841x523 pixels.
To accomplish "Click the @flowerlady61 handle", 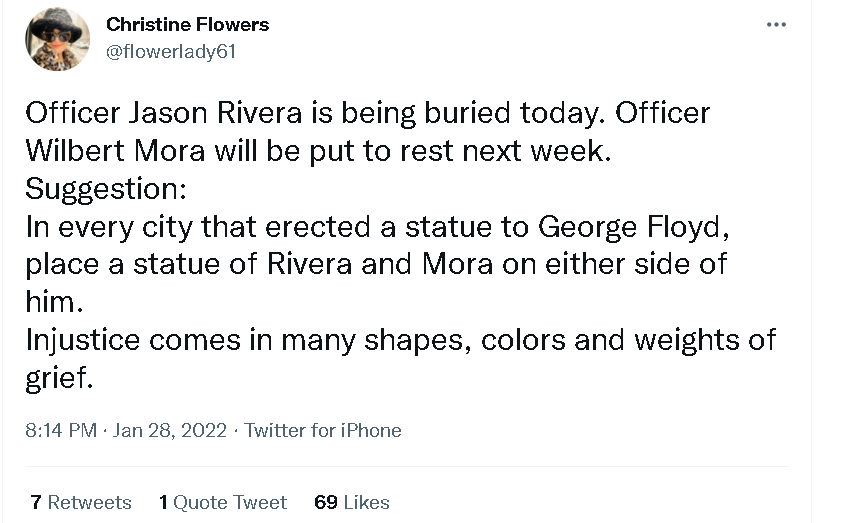I will point(171,52).
